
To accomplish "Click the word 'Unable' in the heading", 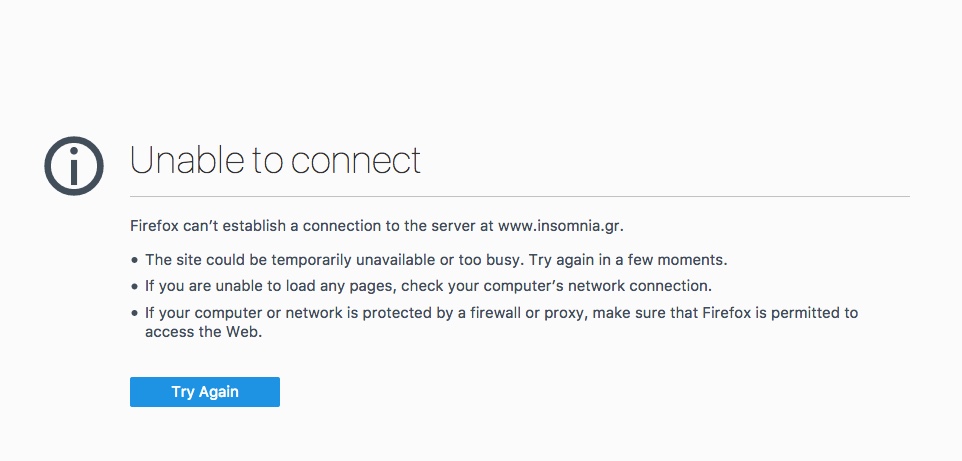I will pyautogui.click(x=187, y=161).
